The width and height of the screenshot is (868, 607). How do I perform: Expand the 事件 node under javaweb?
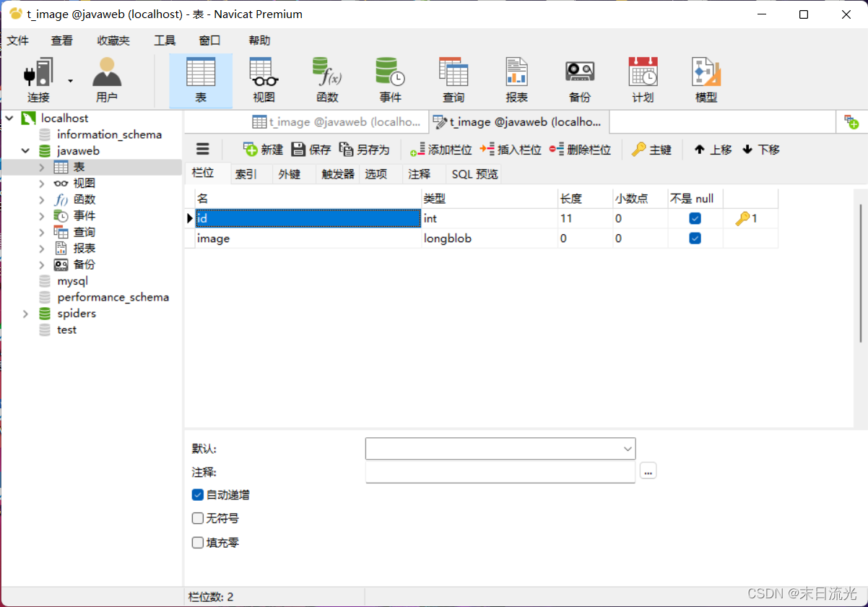42,216
